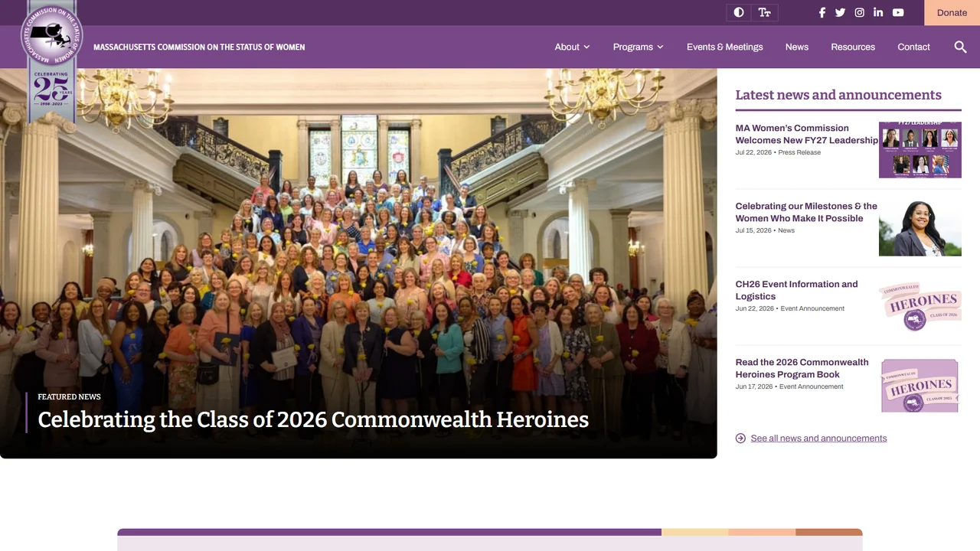Read MA Women's Commission Welcomes New FY27 Leadership
The image size is (980, 551).
click(807, 134)
